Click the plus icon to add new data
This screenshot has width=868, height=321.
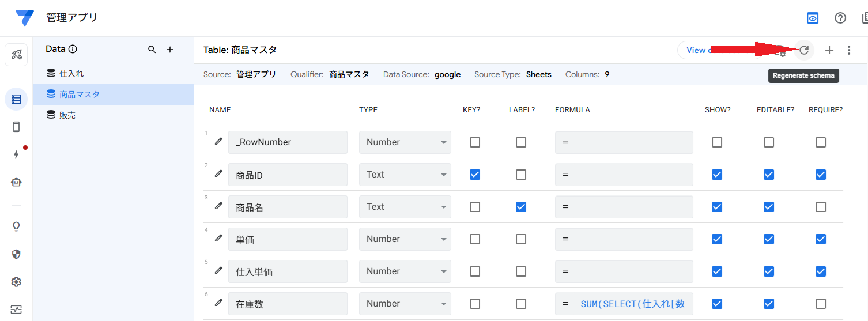170,50
